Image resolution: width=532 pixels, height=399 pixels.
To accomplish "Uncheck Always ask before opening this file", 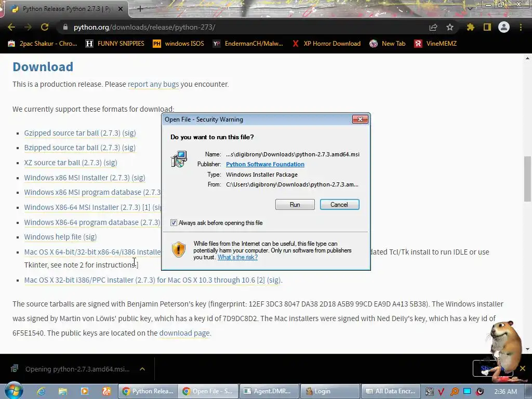I will tap(174, 223).
